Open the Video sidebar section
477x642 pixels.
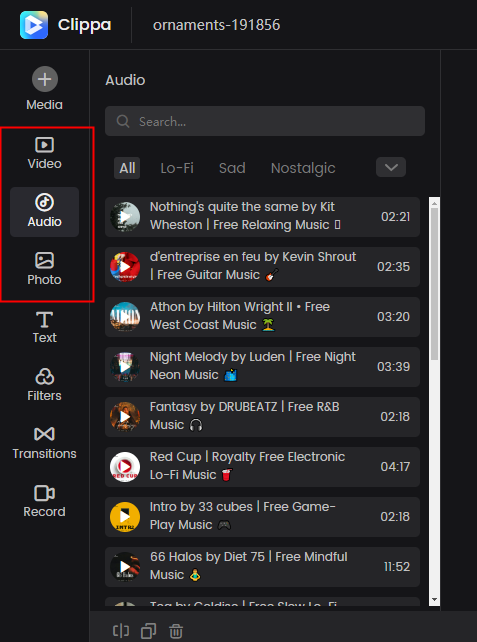point(45,154)
